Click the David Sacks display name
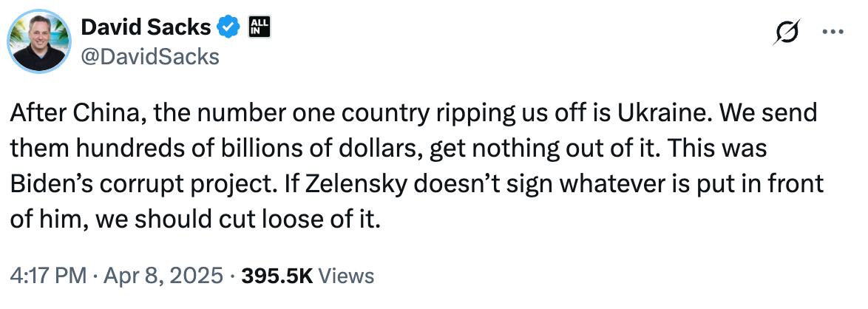 click(x=146, y=28)
